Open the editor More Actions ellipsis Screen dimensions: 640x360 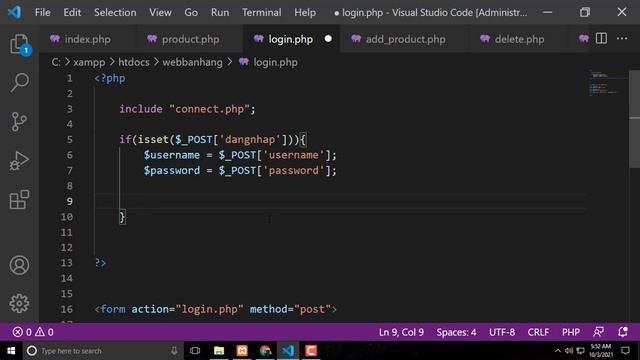click(622, 39)
